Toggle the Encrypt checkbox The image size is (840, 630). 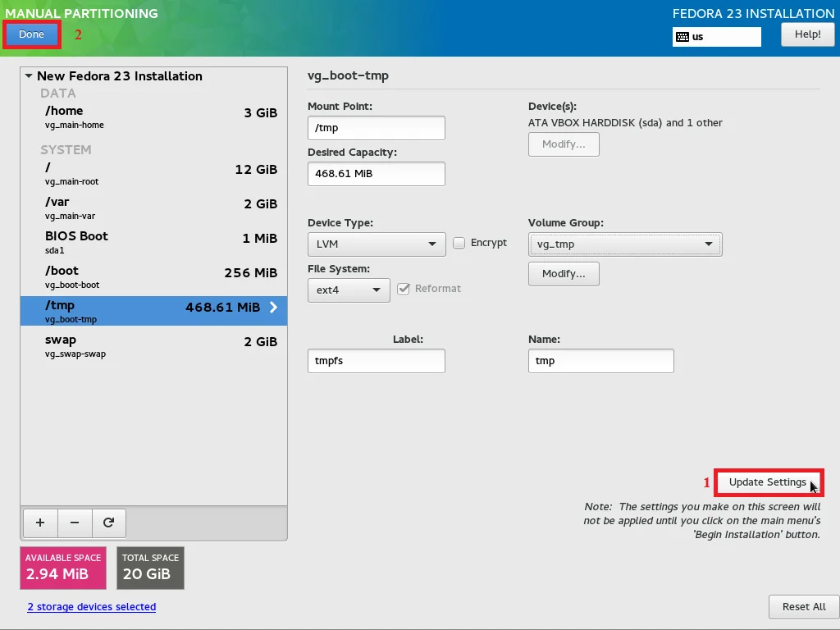tap(459, 243)
